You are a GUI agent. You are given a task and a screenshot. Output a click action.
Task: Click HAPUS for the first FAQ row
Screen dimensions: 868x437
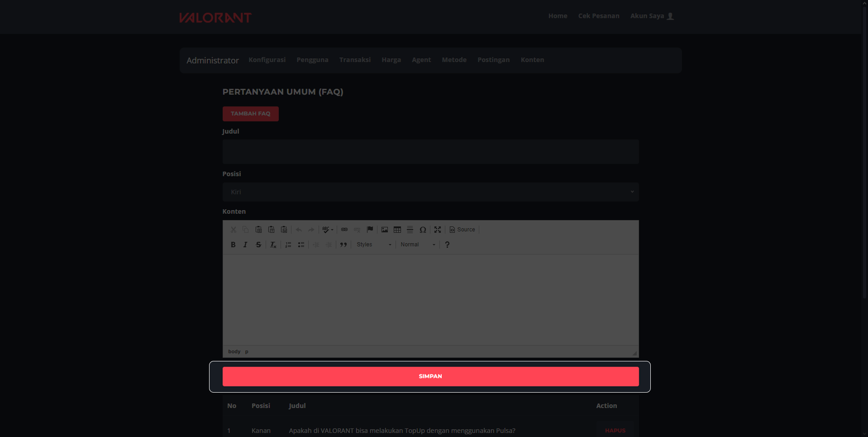coord(615,431)
